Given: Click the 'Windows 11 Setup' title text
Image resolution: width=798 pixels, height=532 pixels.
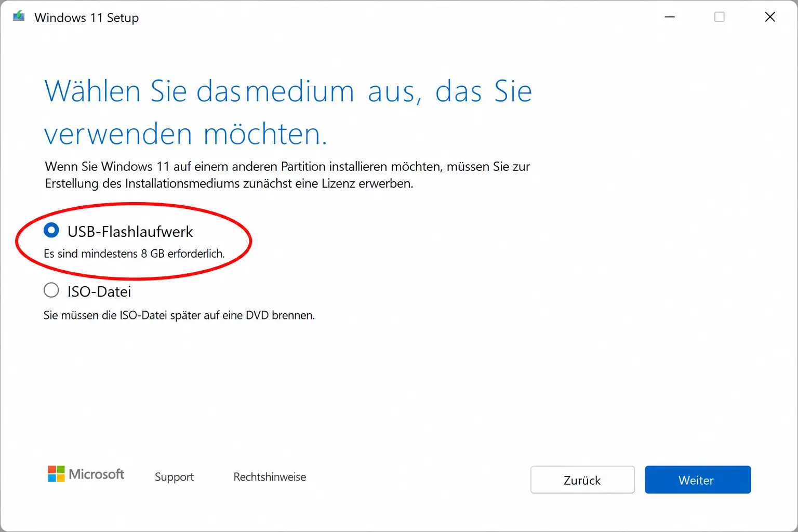Looking at the screenshot, I should (x=87, y=18).
